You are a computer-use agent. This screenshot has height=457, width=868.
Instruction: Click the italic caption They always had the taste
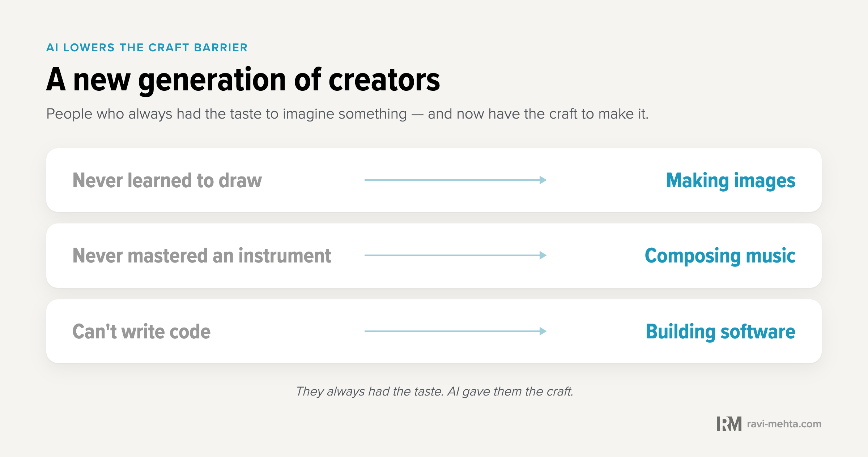[x=434, y=391]
